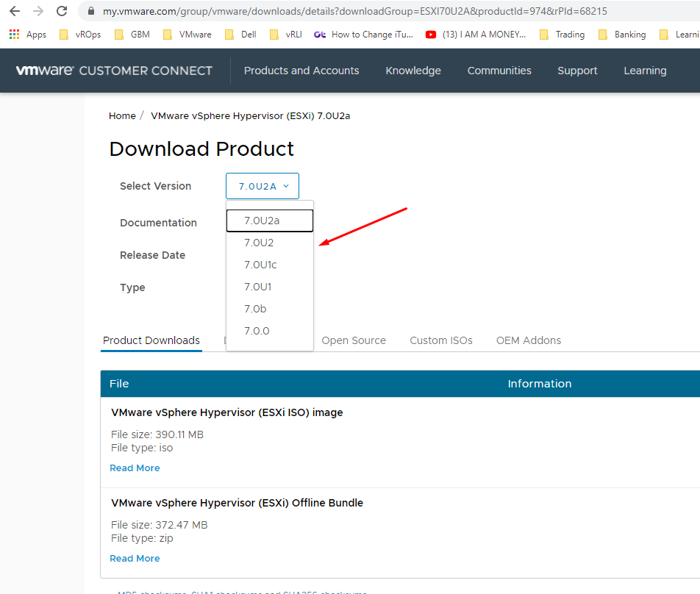Click the VMware Customer Connect logo
Image resolution: width=700 pixels, height=594 pixels.
pos(114,71)
